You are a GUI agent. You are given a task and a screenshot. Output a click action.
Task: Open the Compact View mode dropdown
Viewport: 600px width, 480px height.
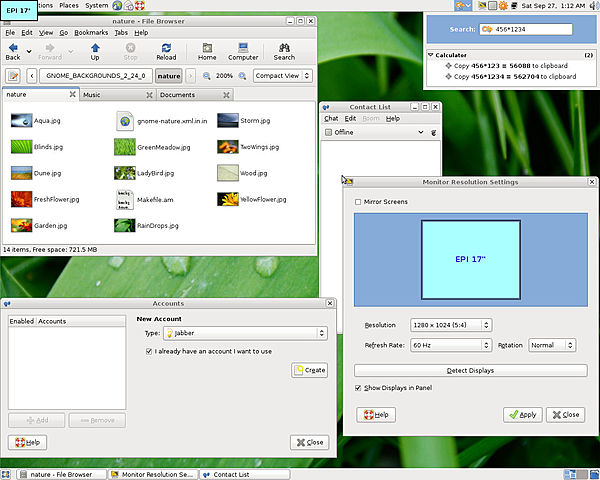click(x=283, y=76)
